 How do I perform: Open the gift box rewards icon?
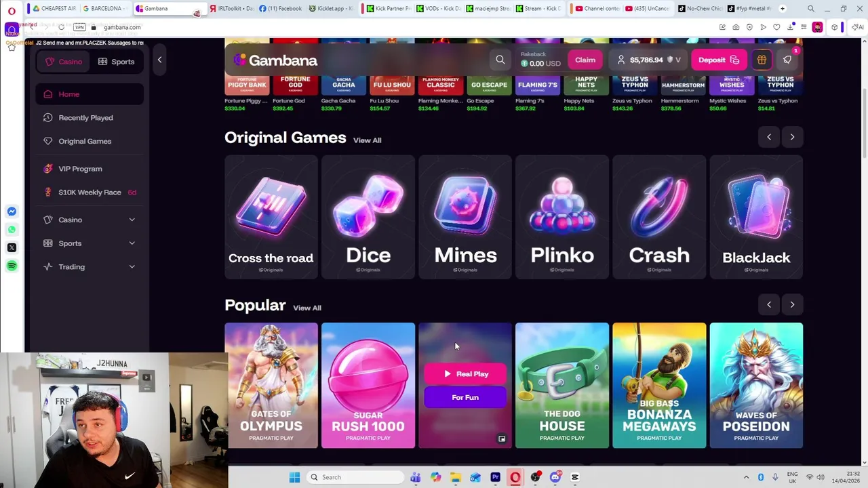pyautogui.click(x=762, y=60)
